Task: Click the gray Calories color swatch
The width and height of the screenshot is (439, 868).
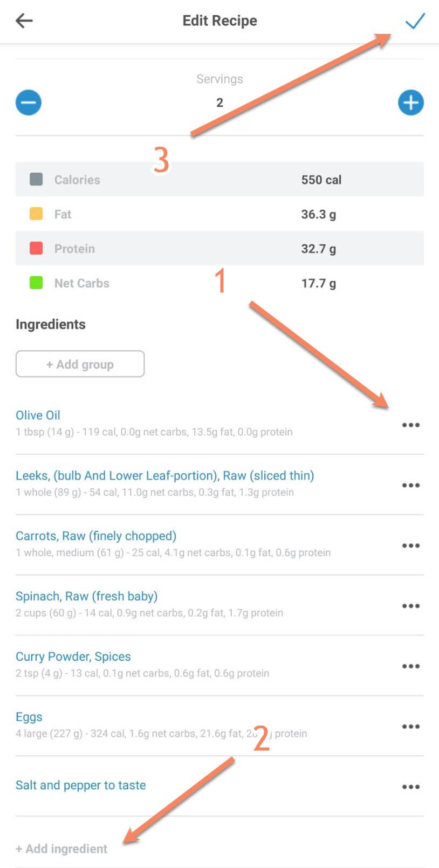Action: (36, 180)
